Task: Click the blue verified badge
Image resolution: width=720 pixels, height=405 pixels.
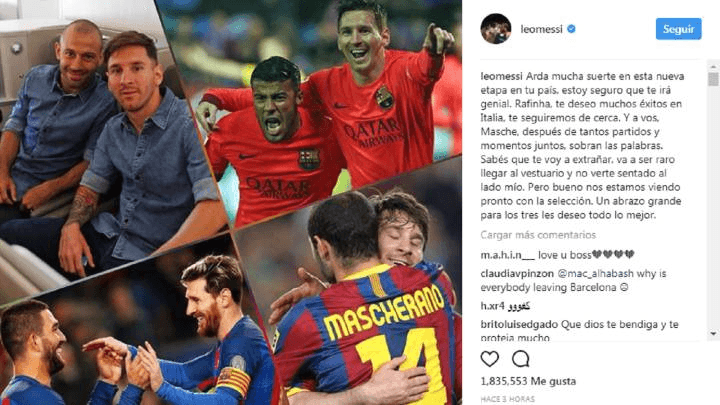Action: [x=571, y=29]
